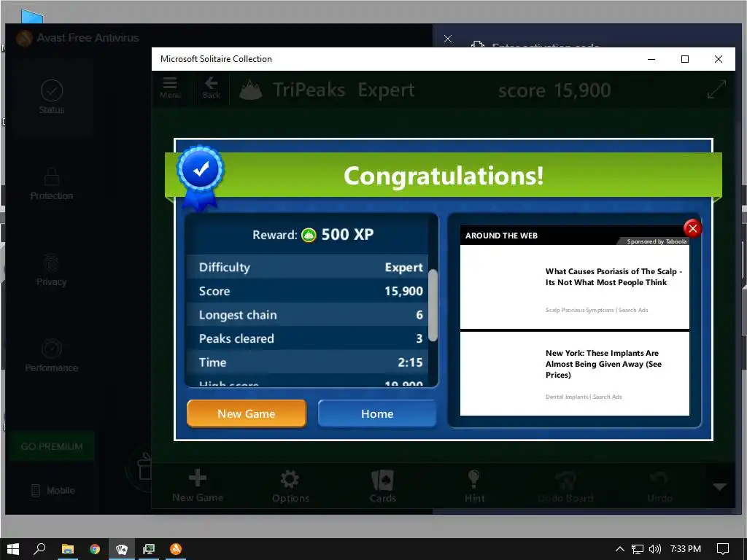Start a new game with orange New Game button
Viewport: 747px width, 560px height.
coord(247,413)
